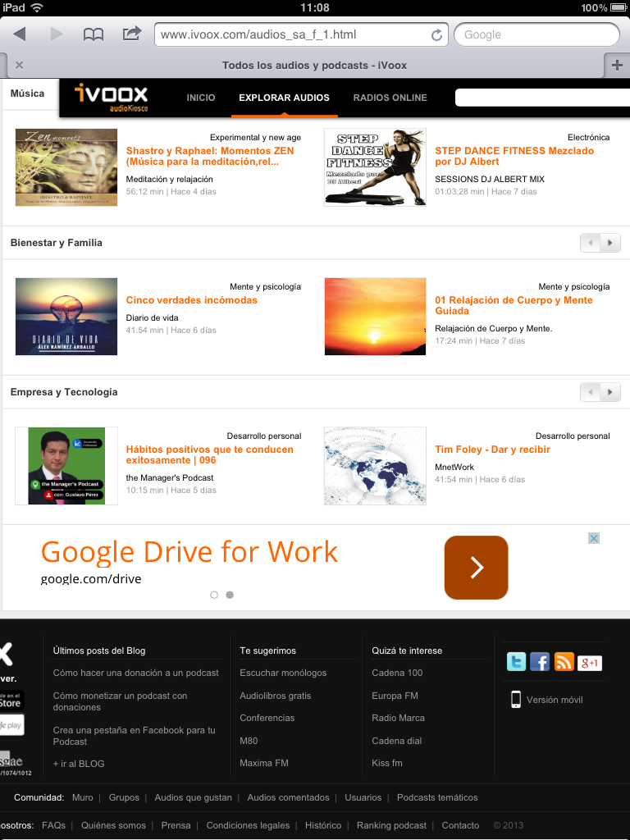Image resolution: width=630 pixels, height=840 pixels.
Task: Open Tim Foley - Dar y recibir link
Action: [492, 450]
